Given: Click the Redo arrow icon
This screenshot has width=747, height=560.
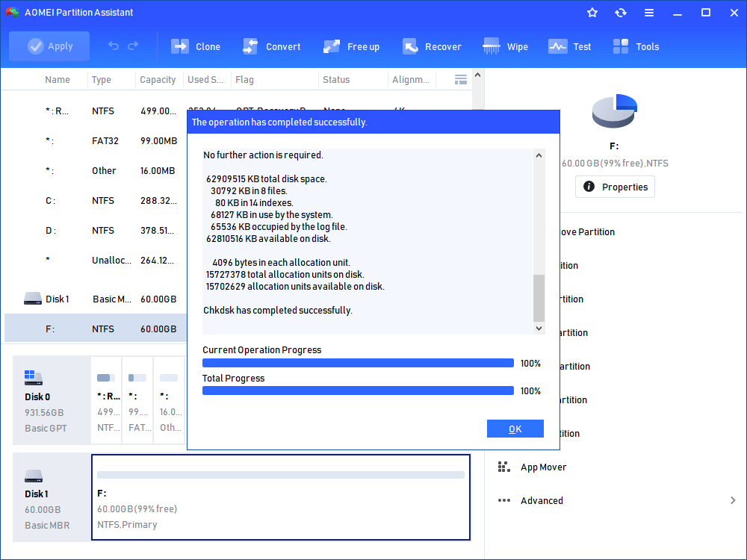Looking at the screenshot, I should point(133,46).
